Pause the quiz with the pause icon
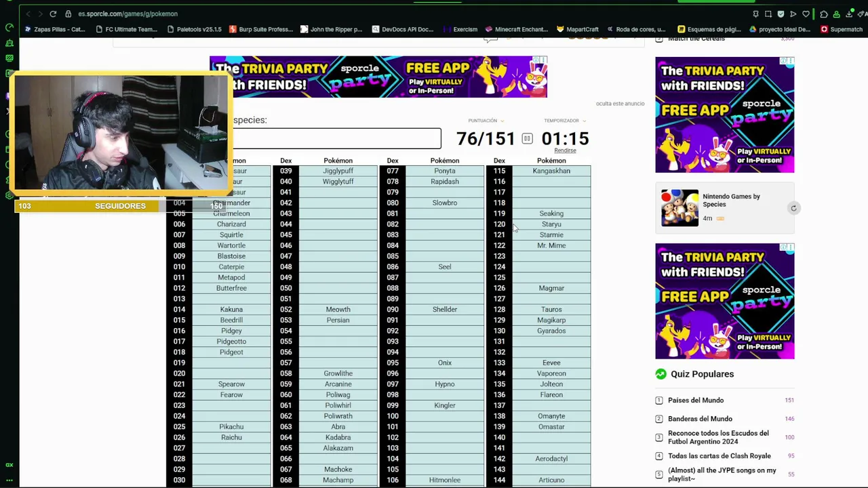Image resolution: width=868 pixels, height=488 pixels. (x=527, y=138)
